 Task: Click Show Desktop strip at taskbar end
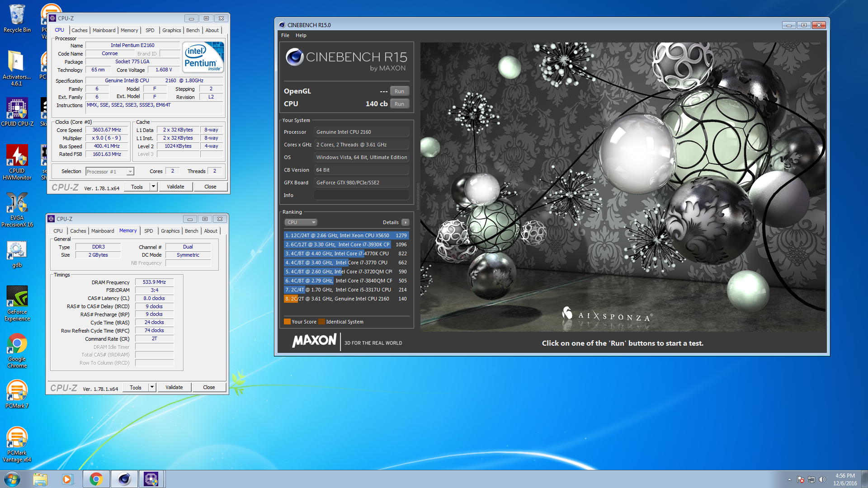tap(864, 479)
